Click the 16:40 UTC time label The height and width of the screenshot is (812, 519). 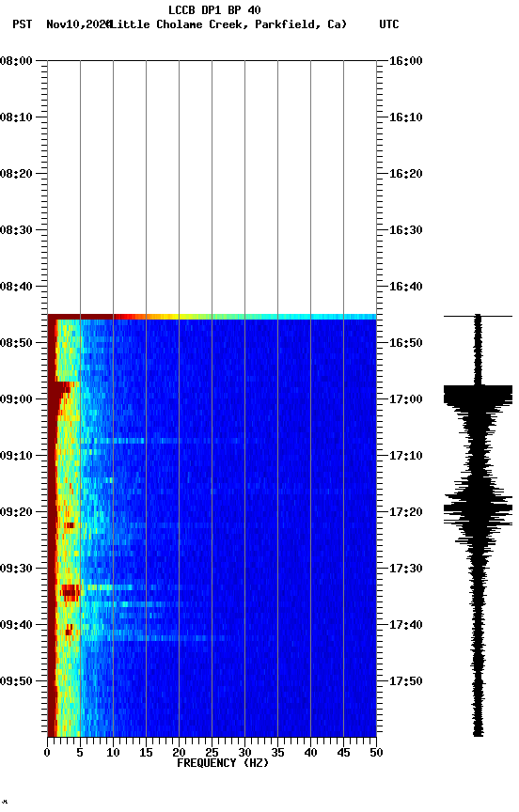point(406,287)
